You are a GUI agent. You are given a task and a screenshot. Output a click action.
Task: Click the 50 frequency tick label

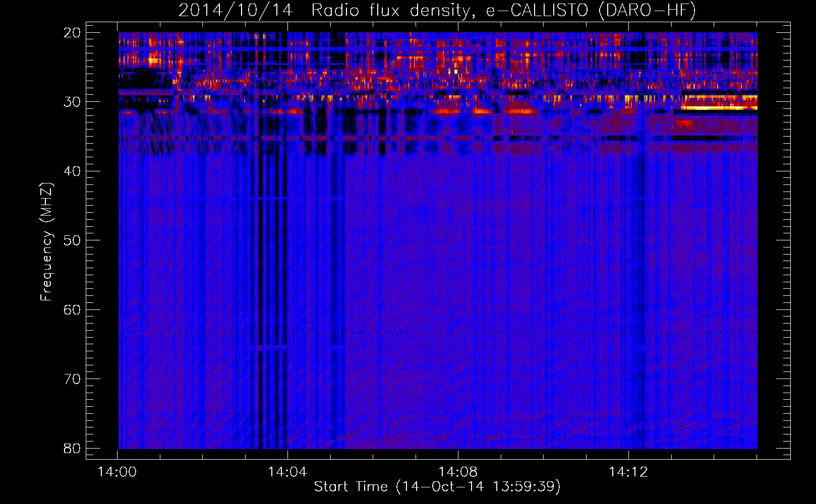(x=72, y=240)
